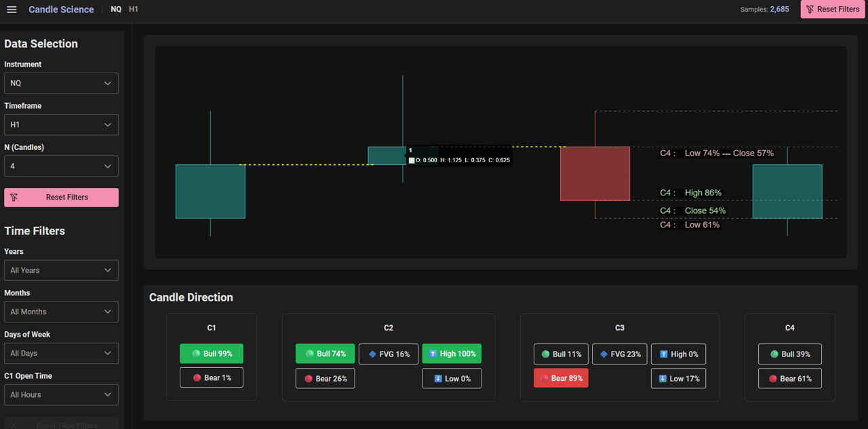Click the first teal candle body
This screenshot has width=868, height=429.
pos(210,191)
